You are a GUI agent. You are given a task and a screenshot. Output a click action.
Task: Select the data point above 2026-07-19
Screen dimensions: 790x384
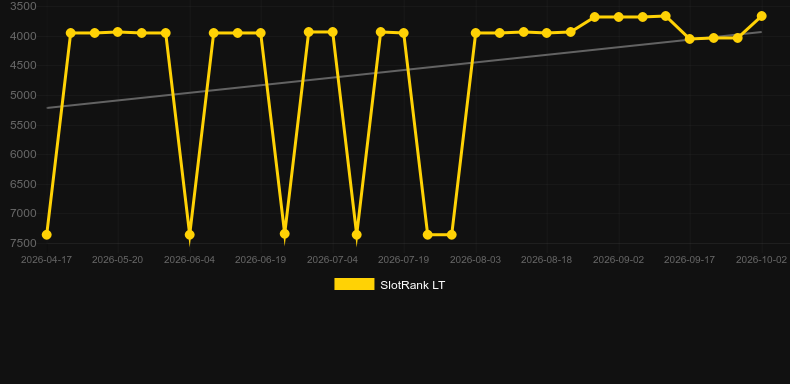(x=404, y=33)
